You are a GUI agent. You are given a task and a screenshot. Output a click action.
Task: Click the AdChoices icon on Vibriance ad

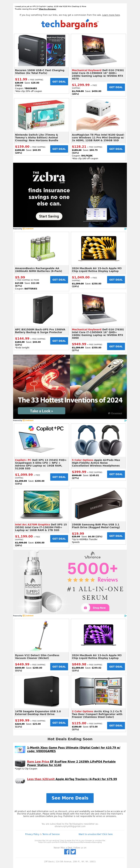(x=125, y=616)
